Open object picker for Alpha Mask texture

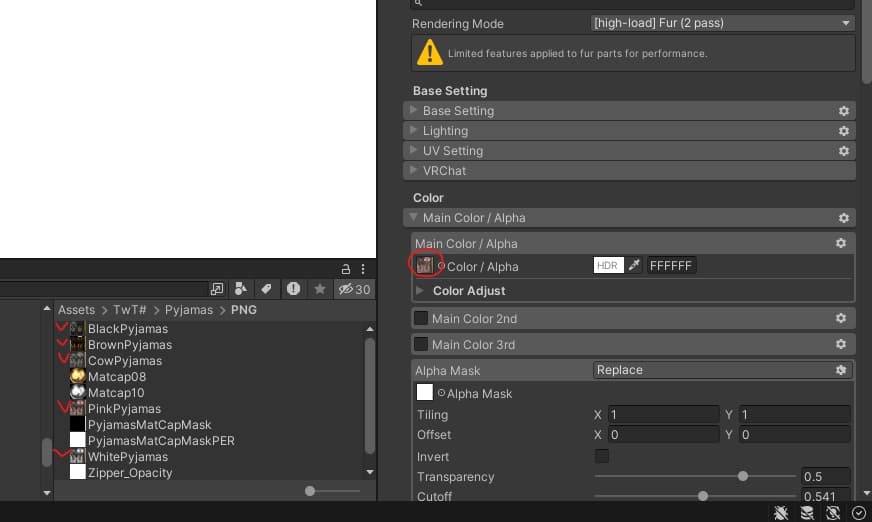point(441,393)
